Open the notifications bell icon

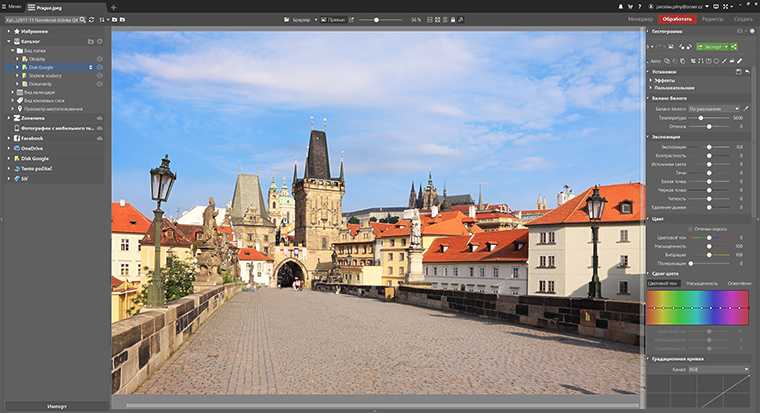click(x=621, y=6)
